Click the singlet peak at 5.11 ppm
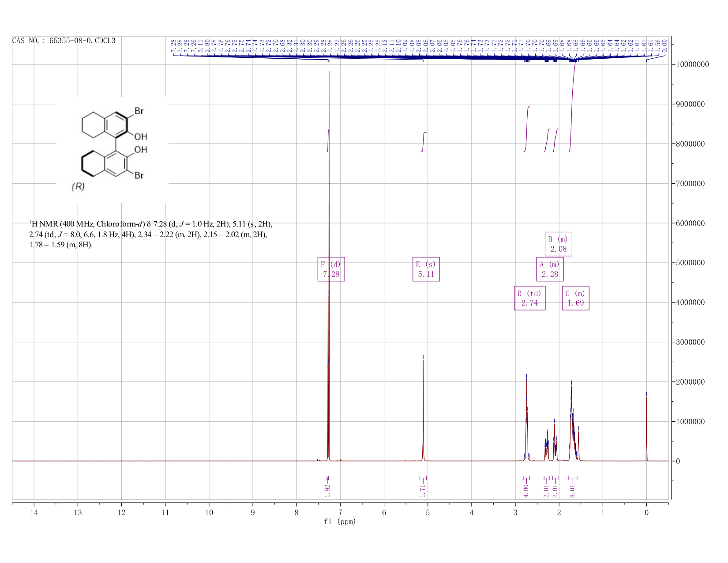The width and height of the screenshot is (728, 563). click(423, 408)
